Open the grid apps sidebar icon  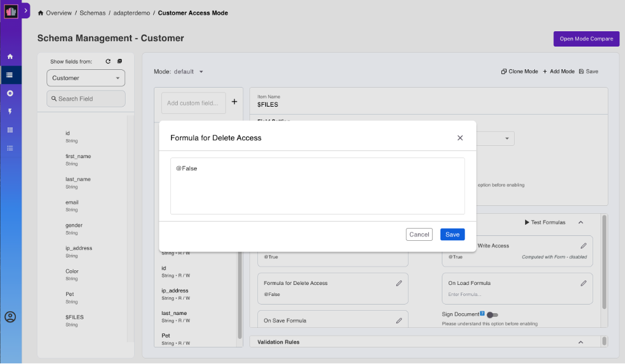click(x=10, y=130)
